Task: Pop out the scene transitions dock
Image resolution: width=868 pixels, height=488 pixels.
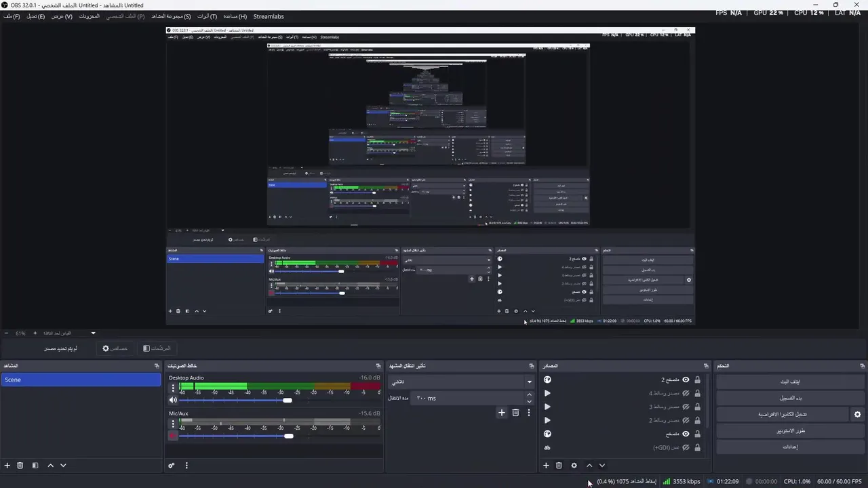Action: click(532, 366)
